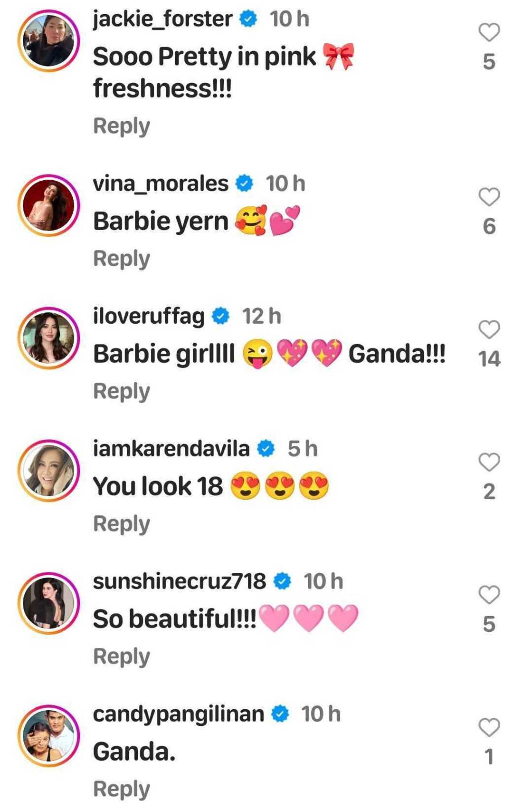Viewport: 532px width, 811px height.
Task: Reply to iloveruffag's comment
Action: [x=122, y=391]
